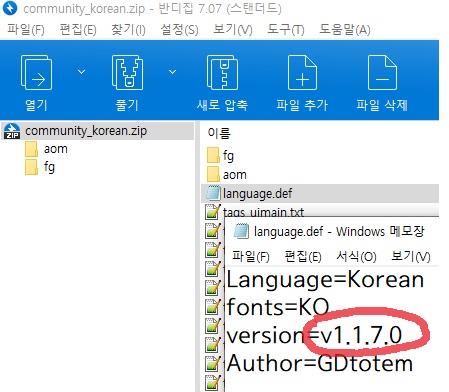Viewport: 449px width, 392px height.
Task: Expand the dropdown arrow next to 열기
Action: 81,72
